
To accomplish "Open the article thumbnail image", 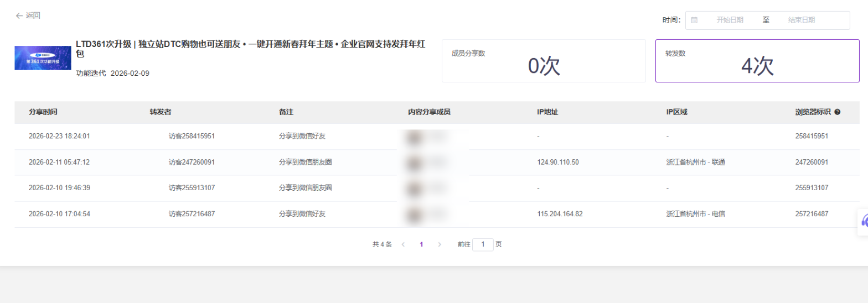I will pyautogui.click(x=35, y=58).
